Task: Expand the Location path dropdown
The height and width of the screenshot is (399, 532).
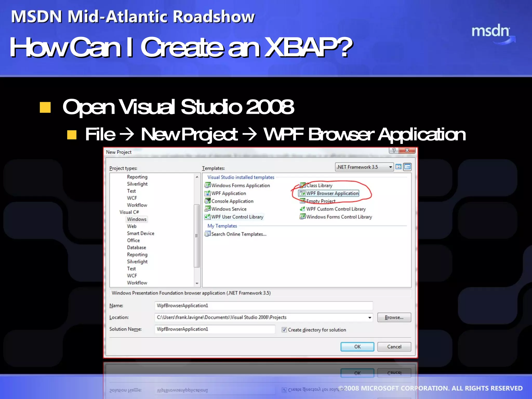Action: tap(370, 317)
